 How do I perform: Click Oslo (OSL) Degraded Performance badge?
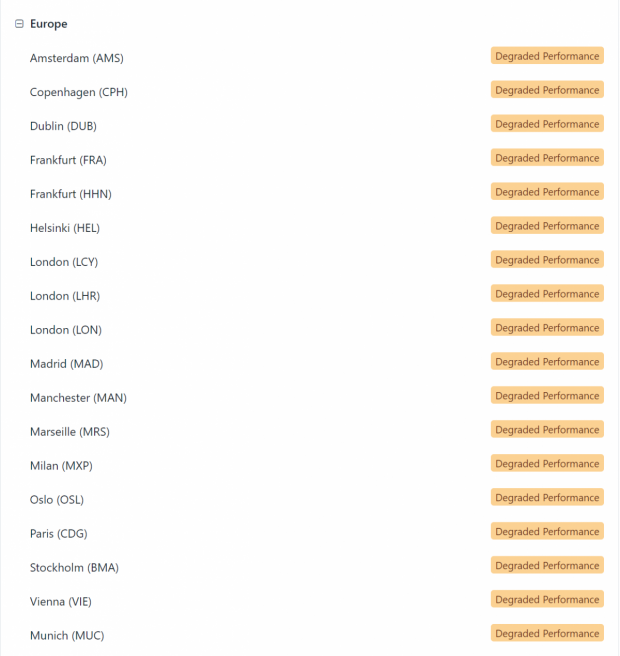click(x=547, y=498)
